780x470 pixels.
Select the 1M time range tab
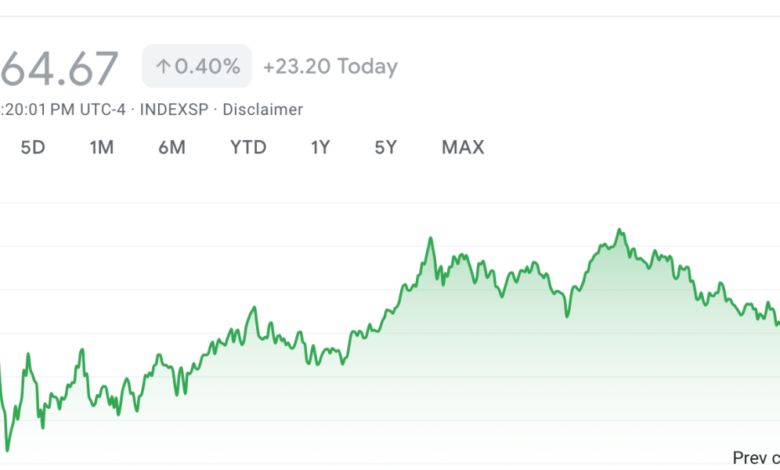click(x=101, y=148)
